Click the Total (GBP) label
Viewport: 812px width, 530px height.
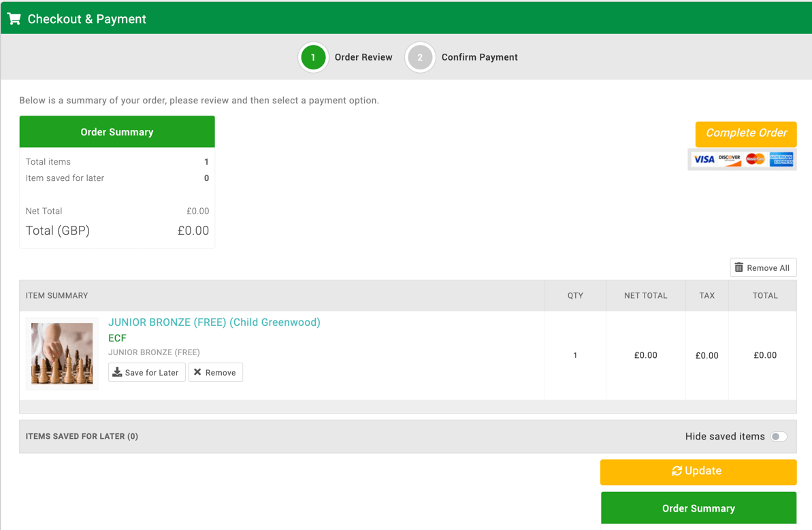pos(57,231)
